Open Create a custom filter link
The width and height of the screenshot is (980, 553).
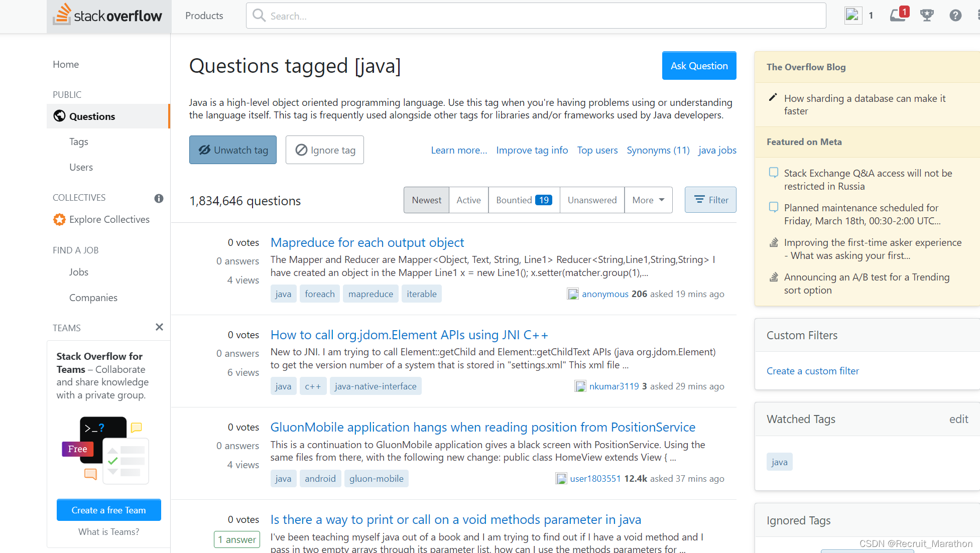click(x=812, y=371)
